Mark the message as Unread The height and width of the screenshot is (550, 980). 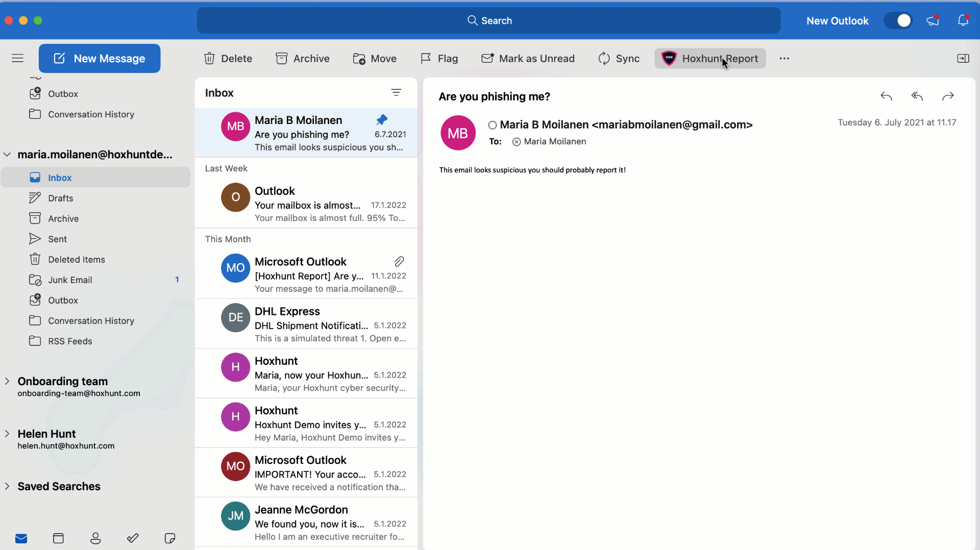(x=528, y=58)
